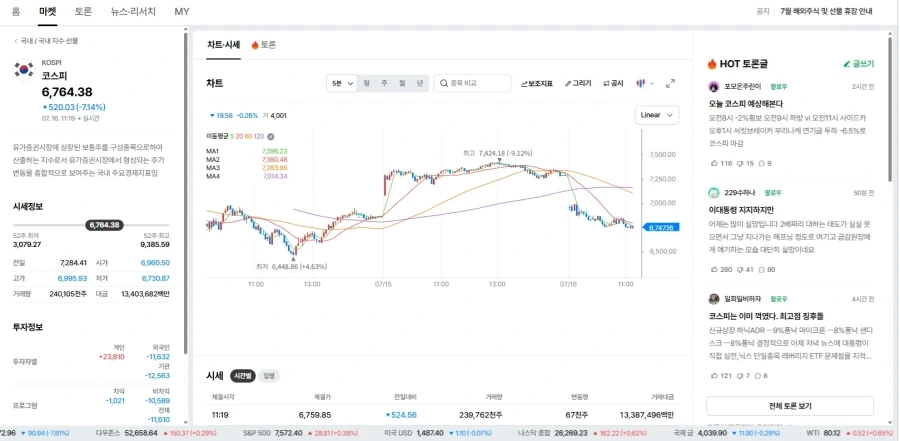The image size is (900, 441).
Task: Open comments on 코스피는 이미 꺾였다 (8)
Action: pyautogui.click(x=762, y=376)
